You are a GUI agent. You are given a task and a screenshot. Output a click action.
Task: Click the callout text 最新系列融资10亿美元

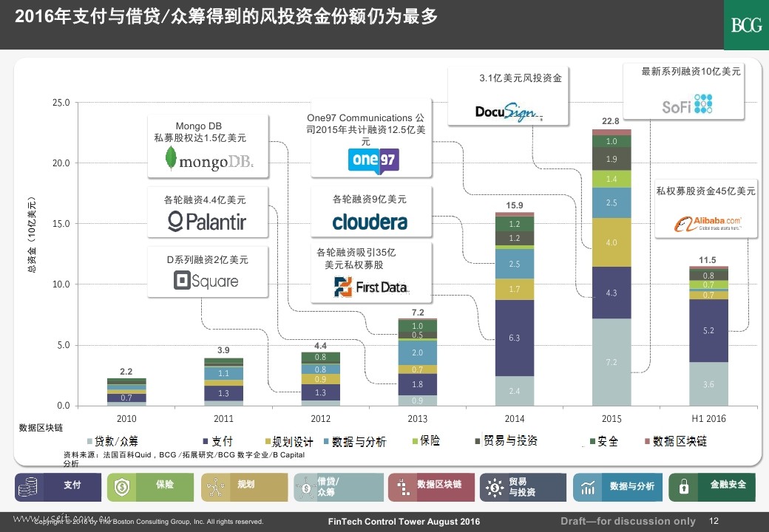691,72
